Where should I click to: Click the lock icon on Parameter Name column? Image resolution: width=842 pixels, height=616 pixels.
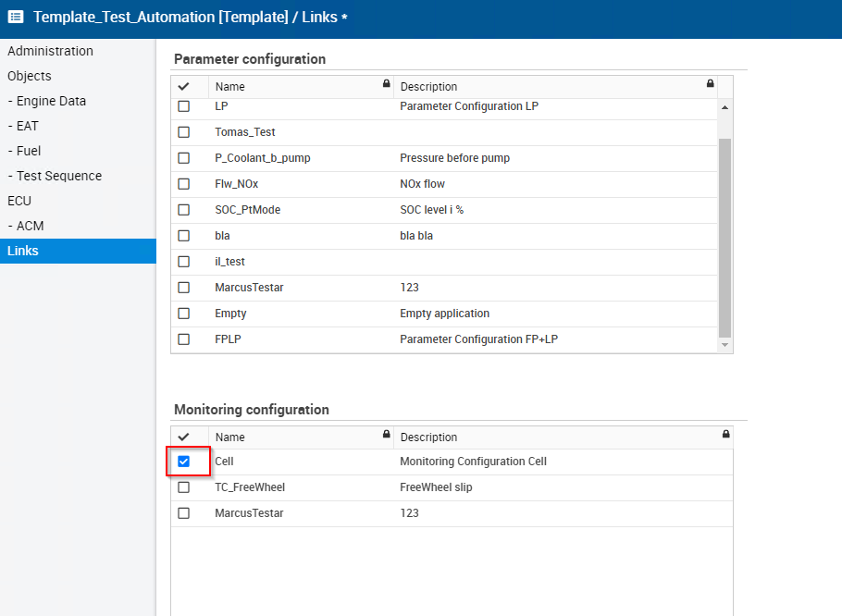tap(385, 85)
